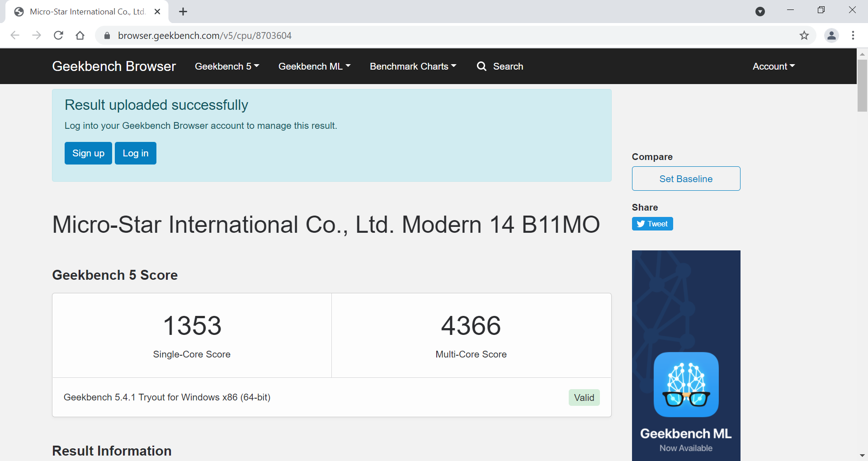This screenshot has width=868, height=461.
Task: Click the scrollbar down arrow
Action: coord(862,456)
